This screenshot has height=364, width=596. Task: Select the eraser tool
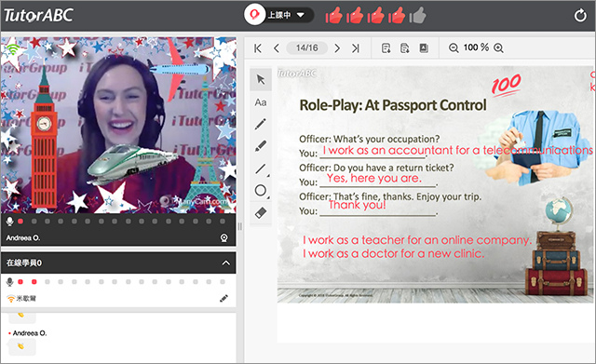click(x=261, y=213)
